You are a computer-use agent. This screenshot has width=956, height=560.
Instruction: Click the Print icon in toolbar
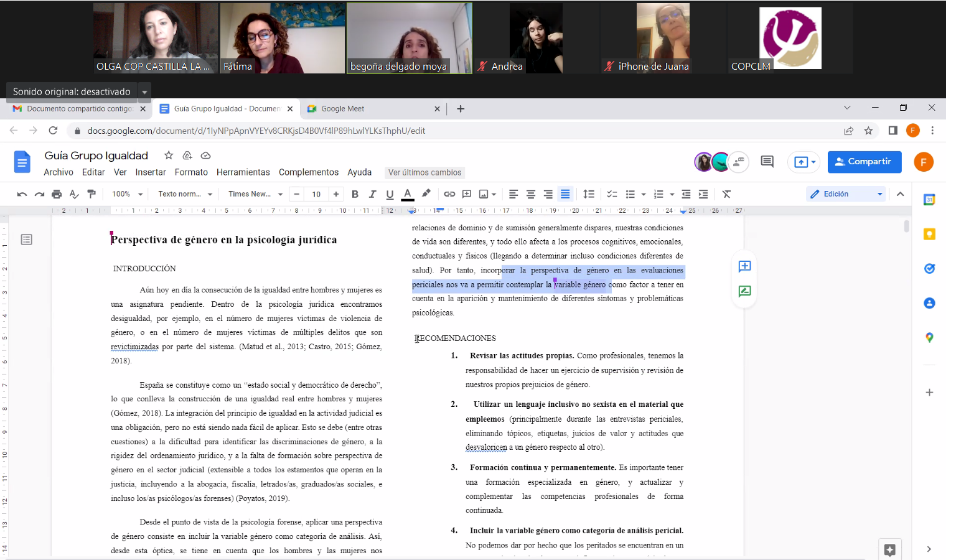pyautogui.click(x=57, y=194)
